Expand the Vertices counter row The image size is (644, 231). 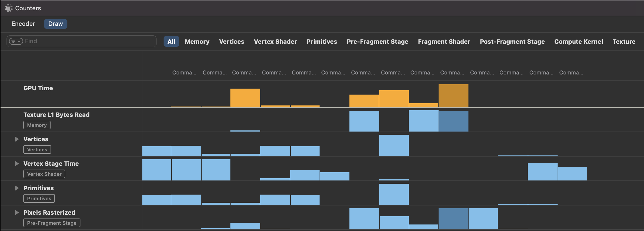(x=17, y=139)
